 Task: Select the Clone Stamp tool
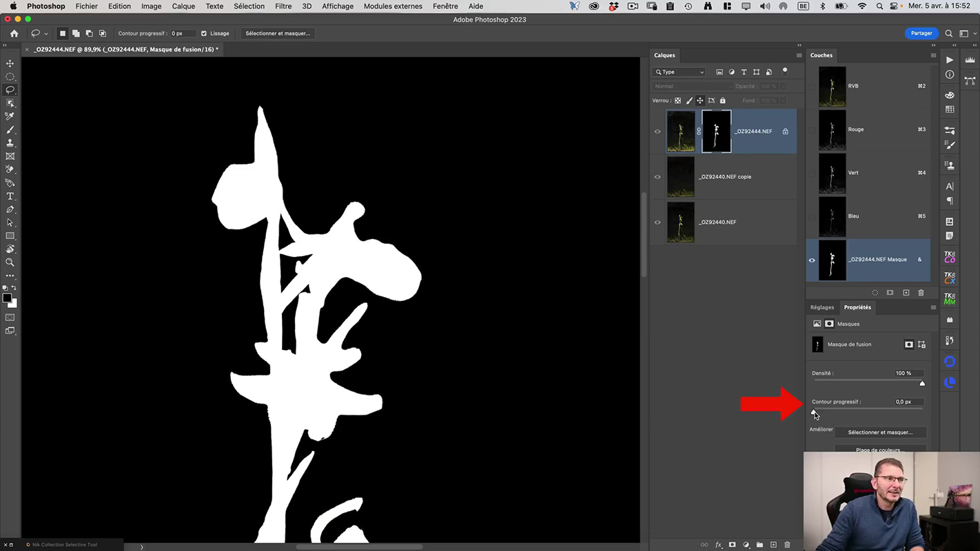pyautogui.click(x=10, y=143)
